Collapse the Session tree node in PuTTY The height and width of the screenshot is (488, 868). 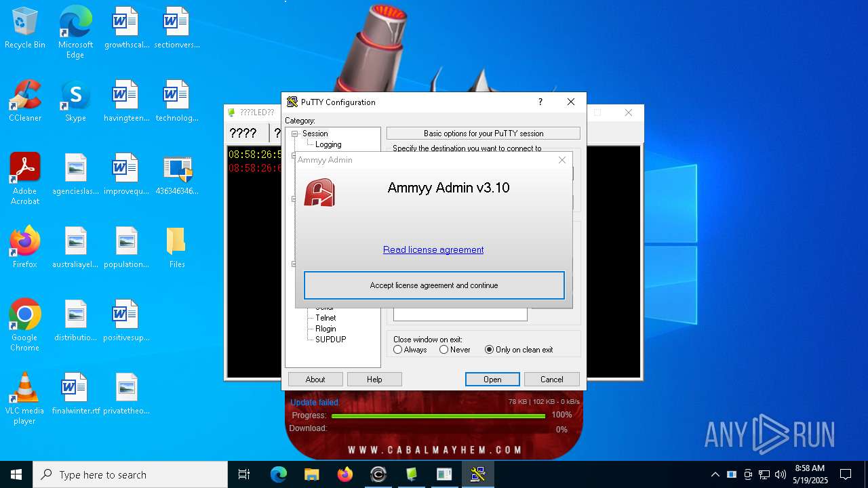(x=295, y=134)
